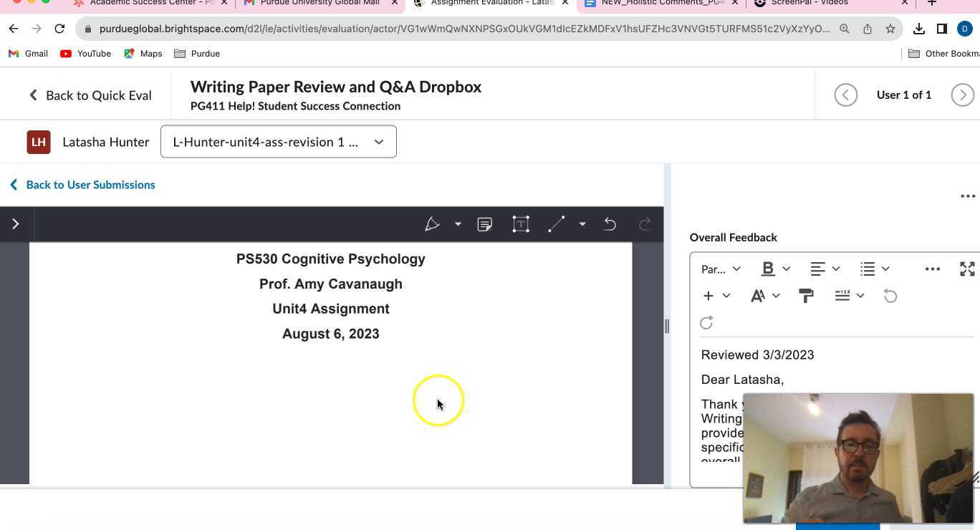Screen dimensions: 980x530
Task: Select the line drawing tool
Action: coord(557,224)
